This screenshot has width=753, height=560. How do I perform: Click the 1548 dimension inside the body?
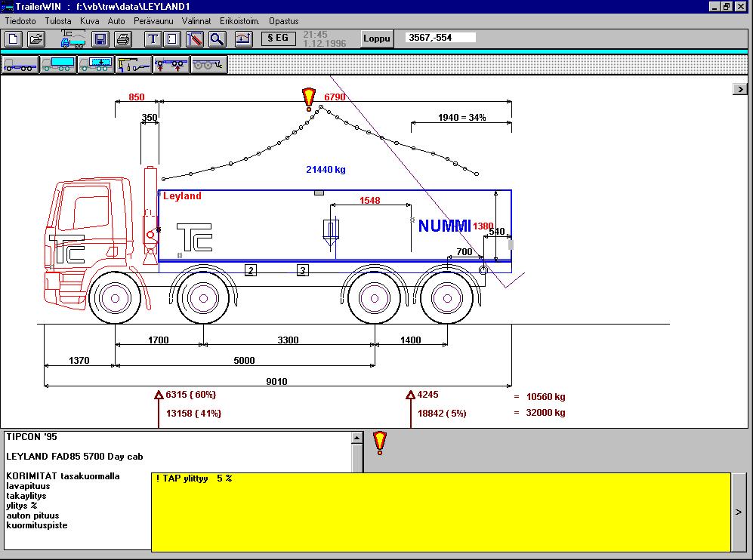point(370,201)
